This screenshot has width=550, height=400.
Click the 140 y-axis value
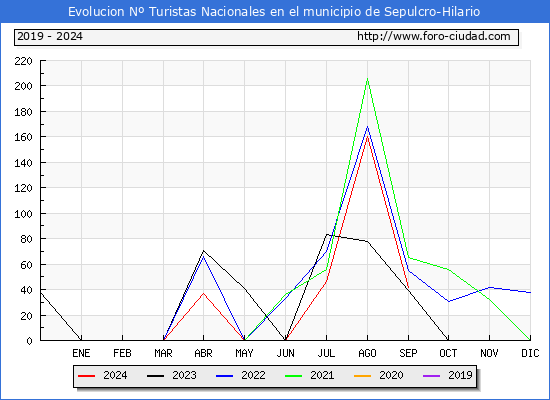pos(23,163)
